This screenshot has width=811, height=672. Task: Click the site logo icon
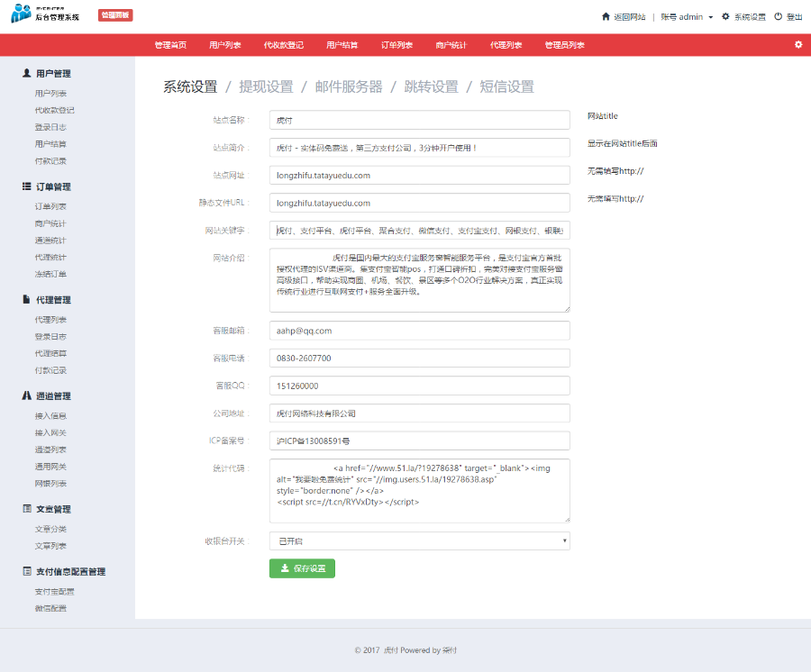click(21, 14)
